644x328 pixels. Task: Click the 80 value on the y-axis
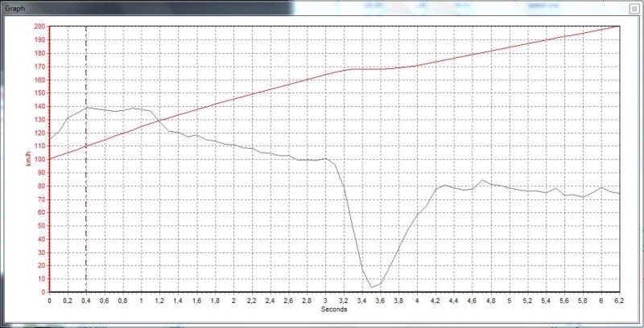pyautogui.click(x=42, y=187)
